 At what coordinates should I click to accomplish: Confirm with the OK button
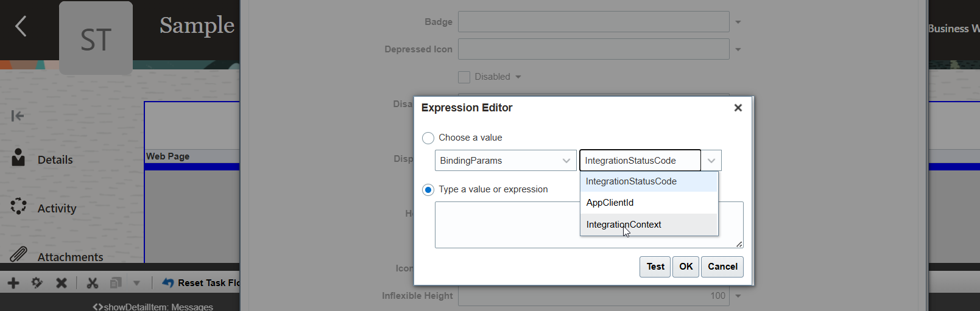tap(686, 267)
